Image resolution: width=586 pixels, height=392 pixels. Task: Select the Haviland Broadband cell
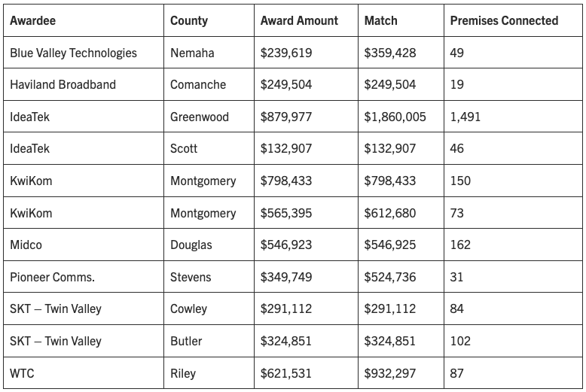click(x=63, y=85)
